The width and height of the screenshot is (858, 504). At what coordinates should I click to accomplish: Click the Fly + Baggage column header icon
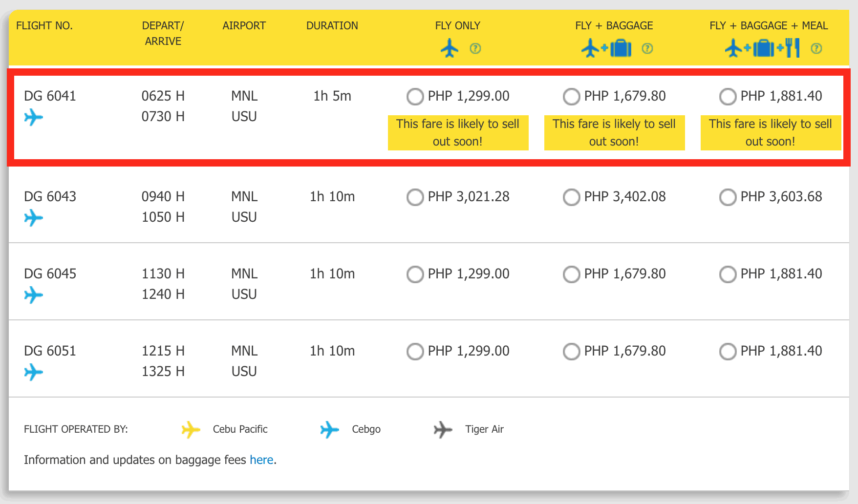606,48
